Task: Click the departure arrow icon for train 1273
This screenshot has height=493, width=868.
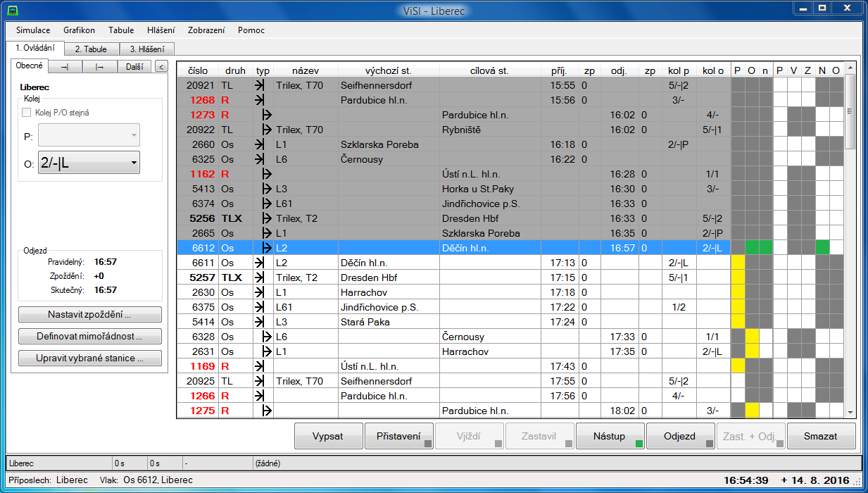Action: (266, 115)
